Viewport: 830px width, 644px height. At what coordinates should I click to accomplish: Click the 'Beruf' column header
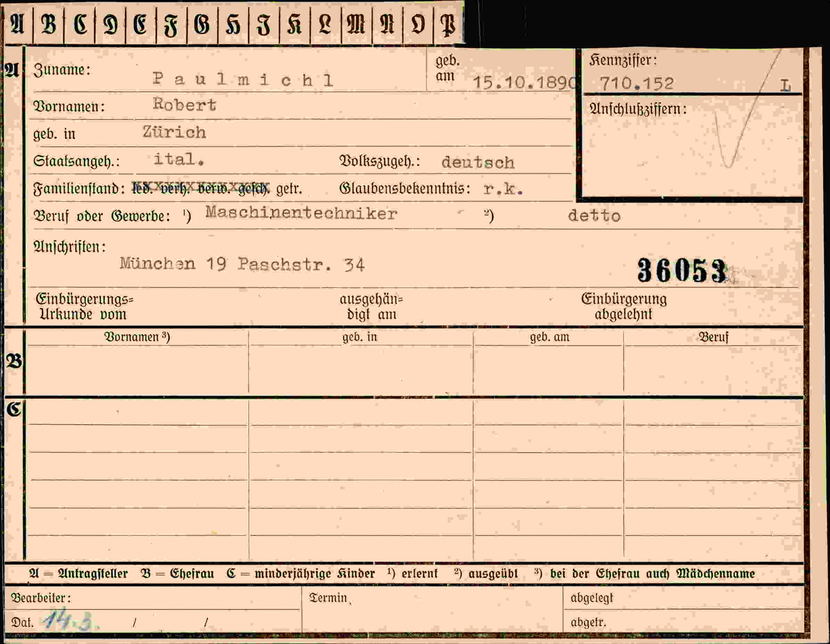click(713, 337)
